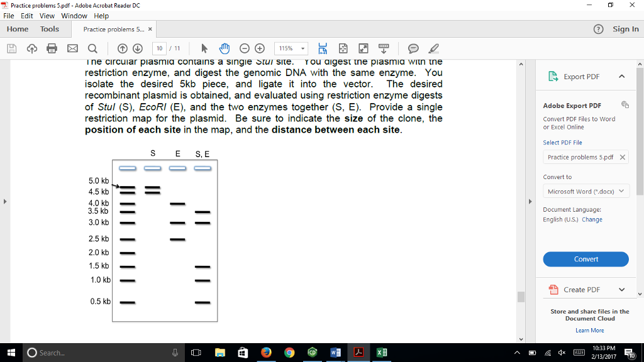This screenshot has width=644, height=362.
Task: Click the Convert button
Action: pyautogui.click(x=586, y=259)
